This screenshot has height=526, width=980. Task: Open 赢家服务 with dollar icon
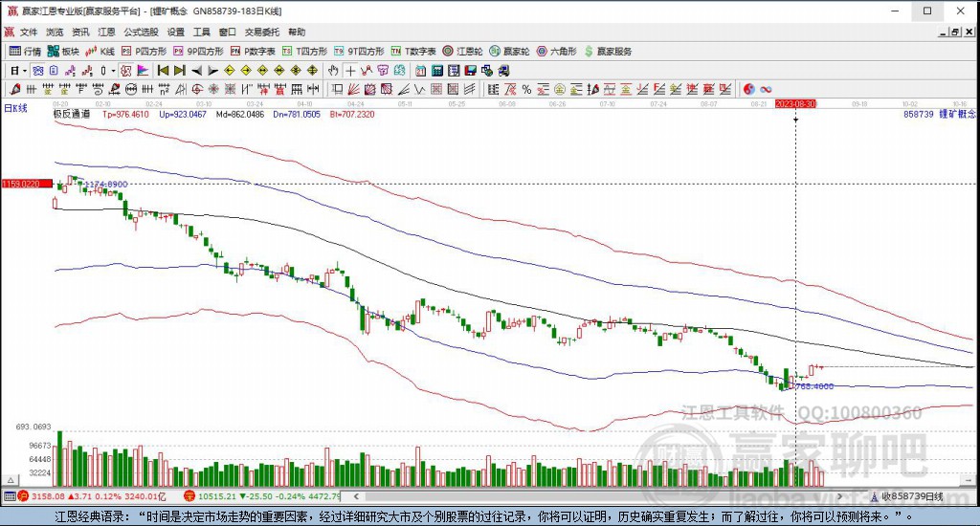tap(608, 52)
